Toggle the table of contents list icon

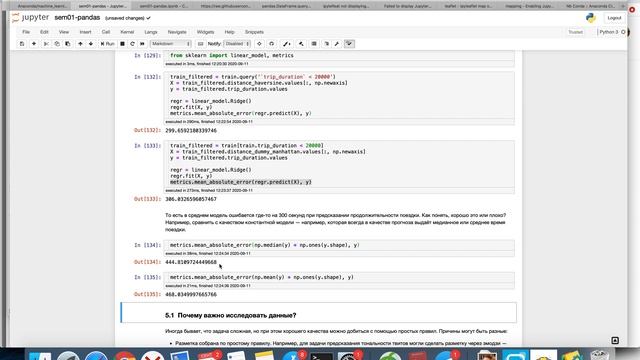314,44
